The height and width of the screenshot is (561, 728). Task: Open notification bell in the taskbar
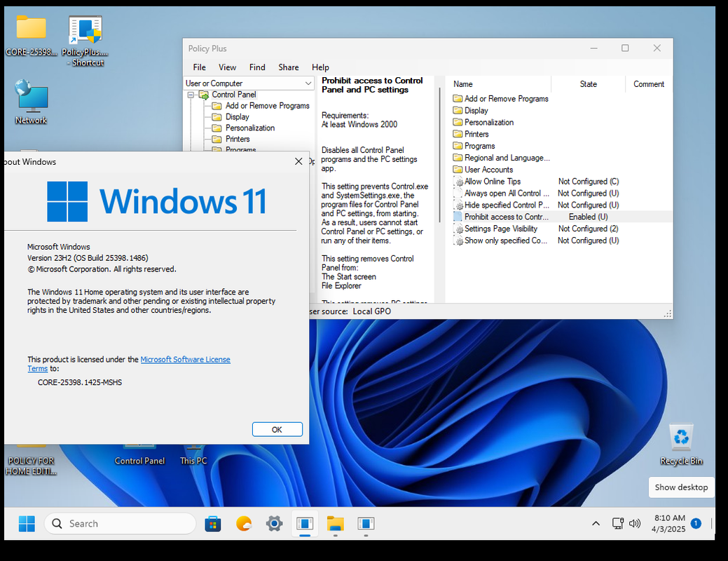[696, 523]
